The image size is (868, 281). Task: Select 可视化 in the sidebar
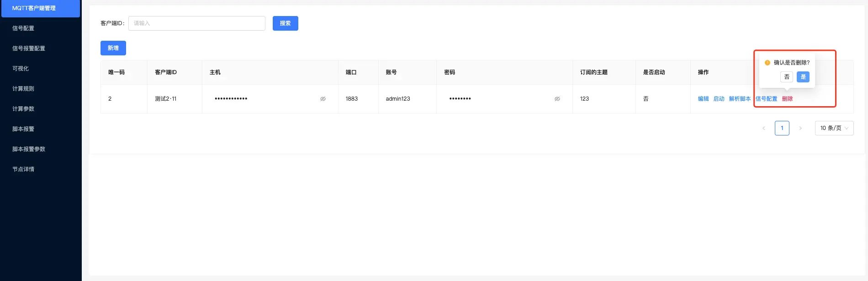pyautogui.click(x=21, y=69)
